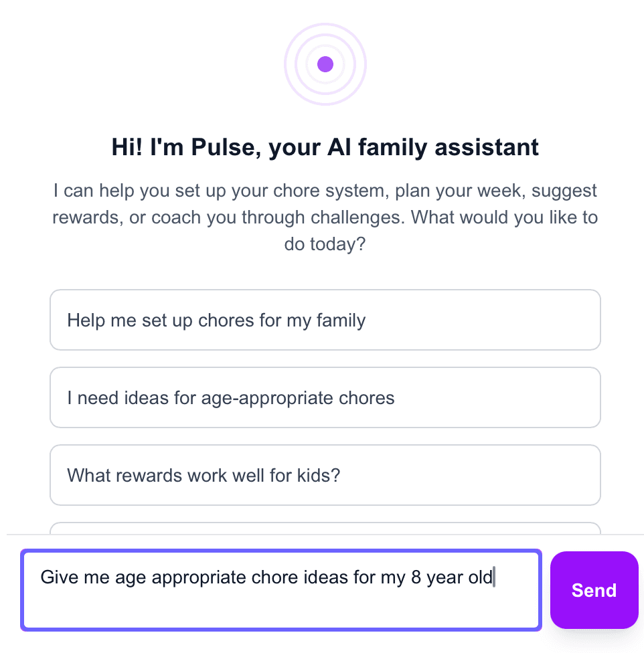Pick the "What rewards work well for kids?" suggestion

point(325,475)
